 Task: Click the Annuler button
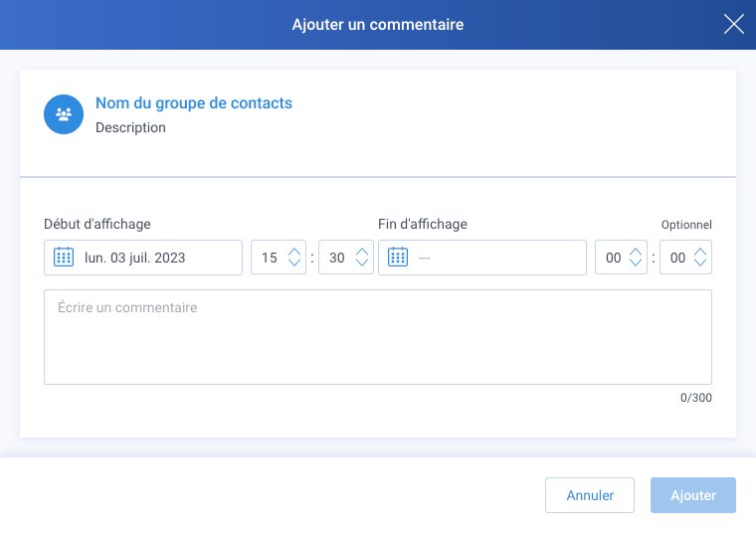590,495
